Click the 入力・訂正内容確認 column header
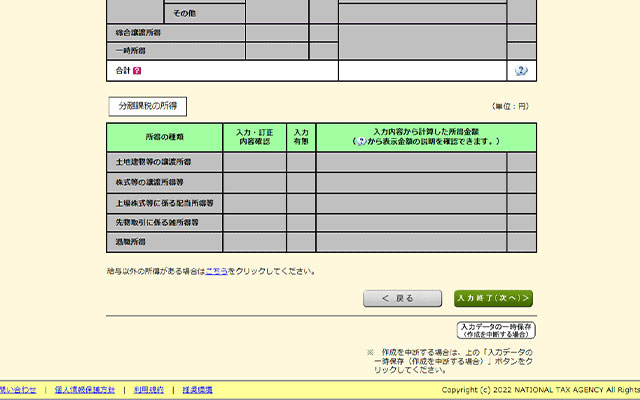 point(255,137)
